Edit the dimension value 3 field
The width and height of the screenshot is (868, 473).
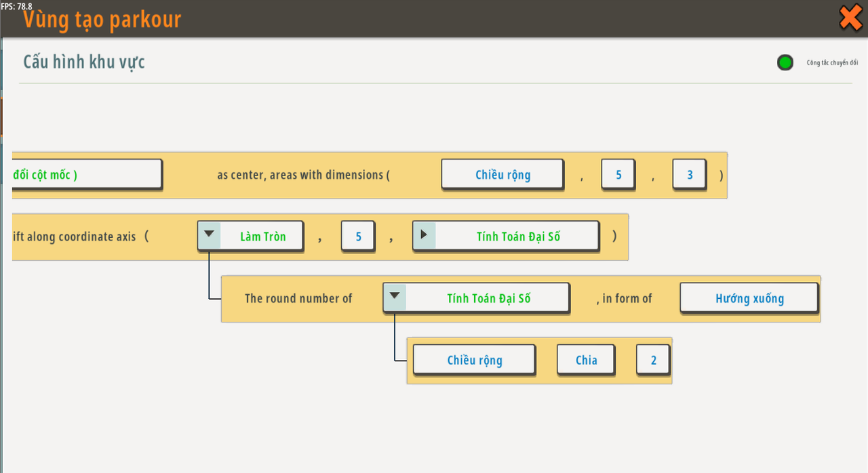tap(689, 174)
